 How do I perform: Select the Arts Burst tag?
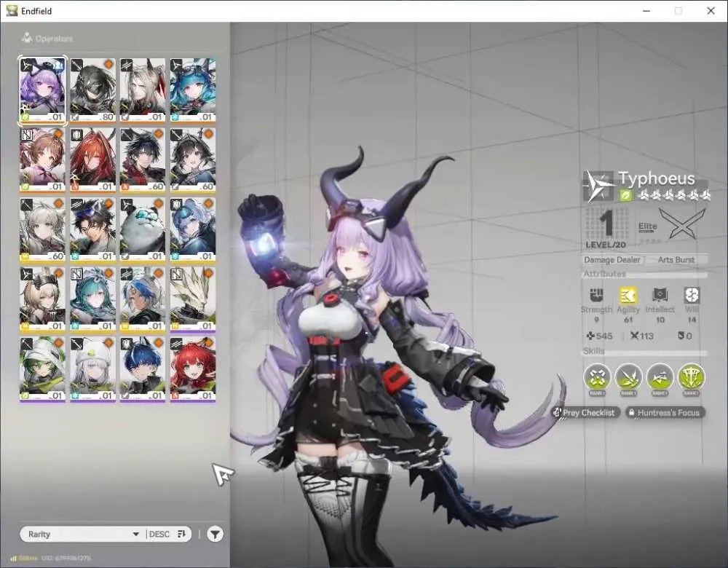pos(676,260)
